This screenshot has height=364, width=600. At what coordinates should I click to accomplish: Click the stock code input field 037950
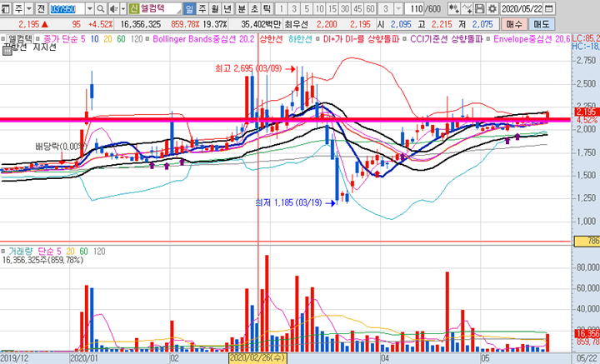[67, 8]
